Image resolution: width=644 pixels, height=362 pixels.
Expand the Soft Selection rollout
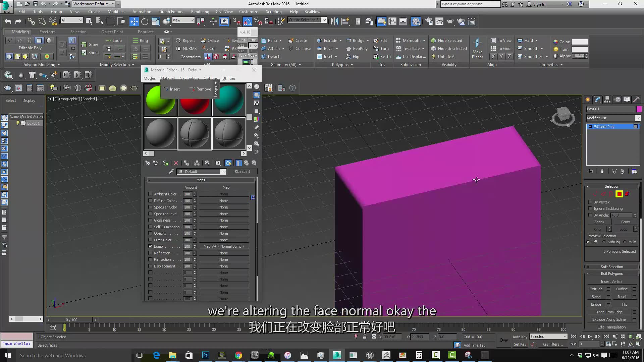[612, 267]
